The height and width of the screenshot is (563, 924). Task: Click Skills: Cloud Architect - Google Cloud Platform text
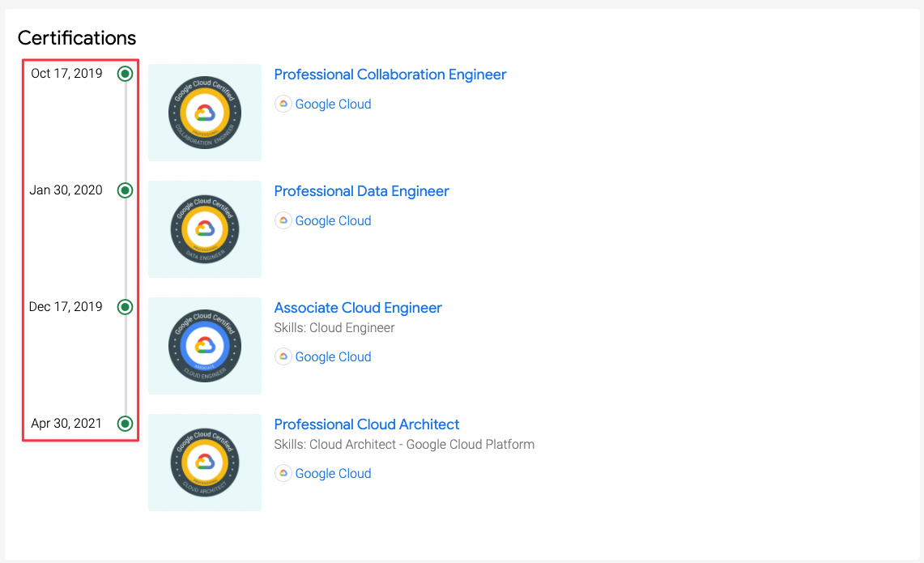pos(404,445)
